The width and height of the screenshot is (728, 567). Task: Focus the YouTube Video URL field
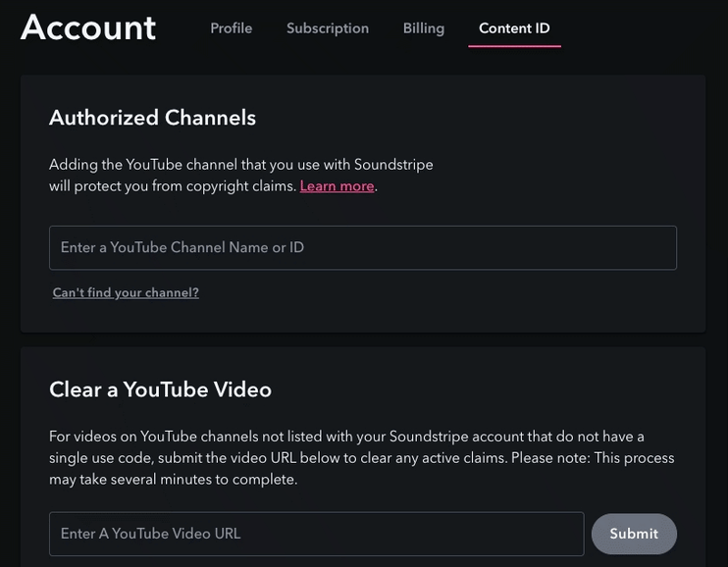(316, 534)
